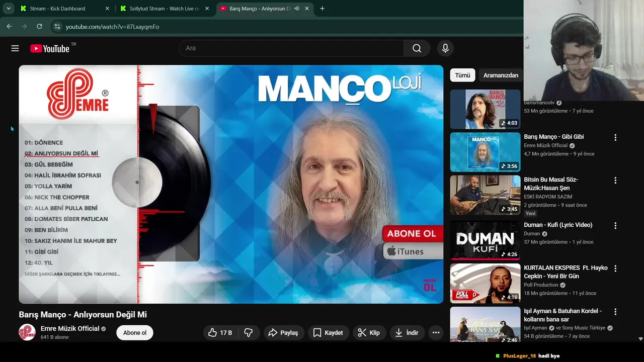This screenshot has height=362, width=644.
Task: Select the Tümü filter chip
Action: click(x=462, y=75)
